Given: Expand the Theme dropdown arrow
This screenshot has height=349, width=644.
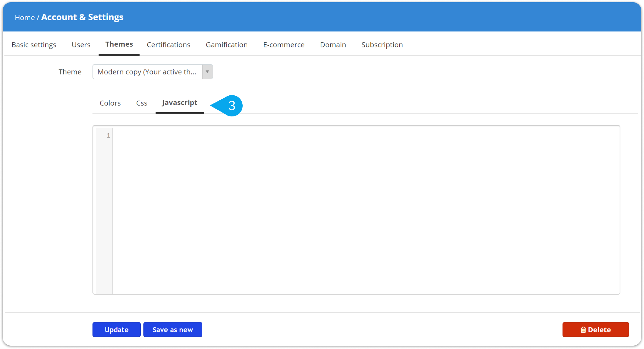Looking at the screenshot, I should click(207, 72).
